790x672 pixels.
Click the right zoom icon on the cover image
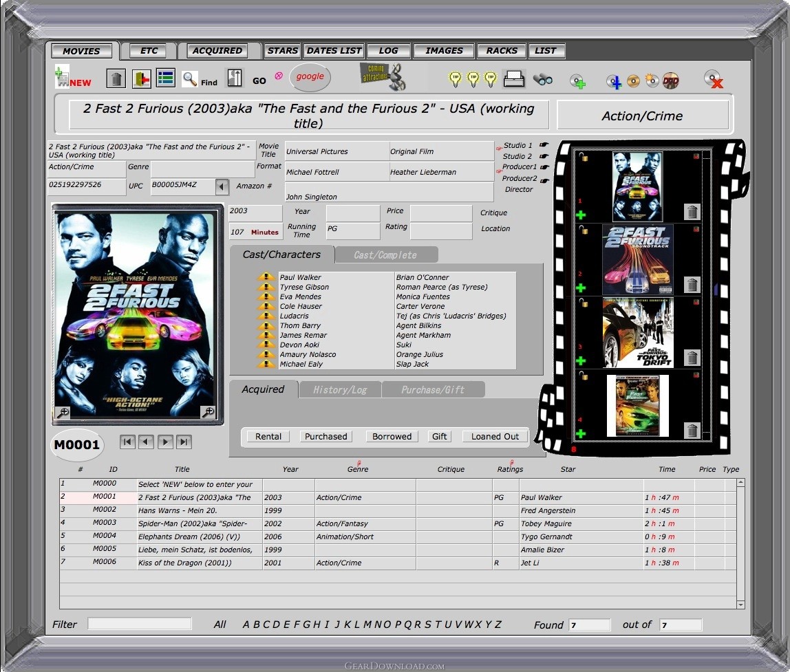[208, 412]
